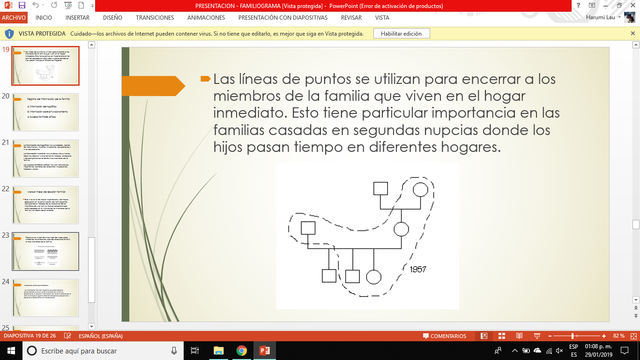Switch to Normal view icon
This screenshot has width=640, height=360.
[x=484, y=336]
